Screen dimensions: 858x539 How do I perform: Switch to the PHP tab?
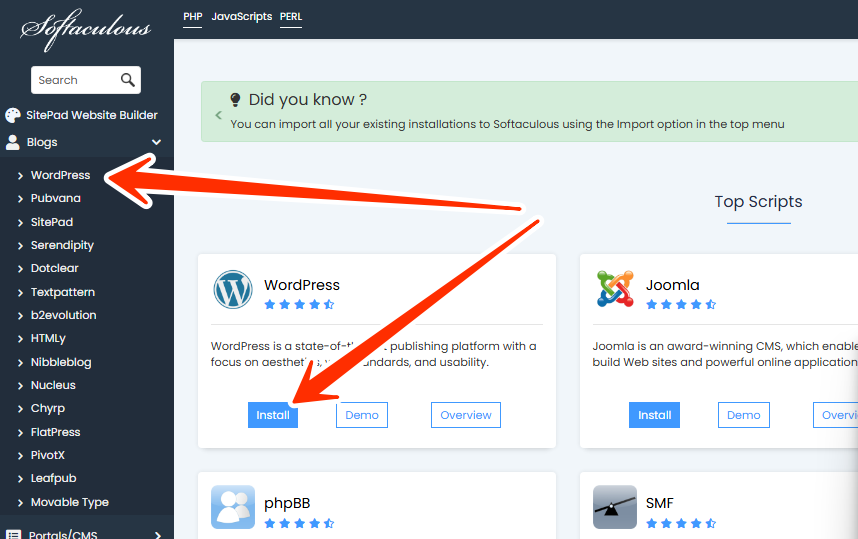(x=193, y=17)
